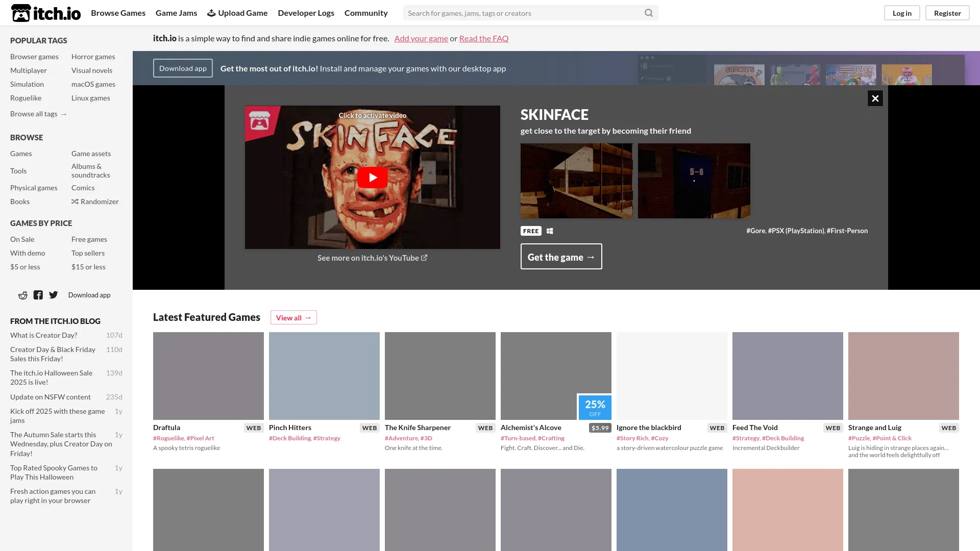Click the Register button

click(947, 13)
